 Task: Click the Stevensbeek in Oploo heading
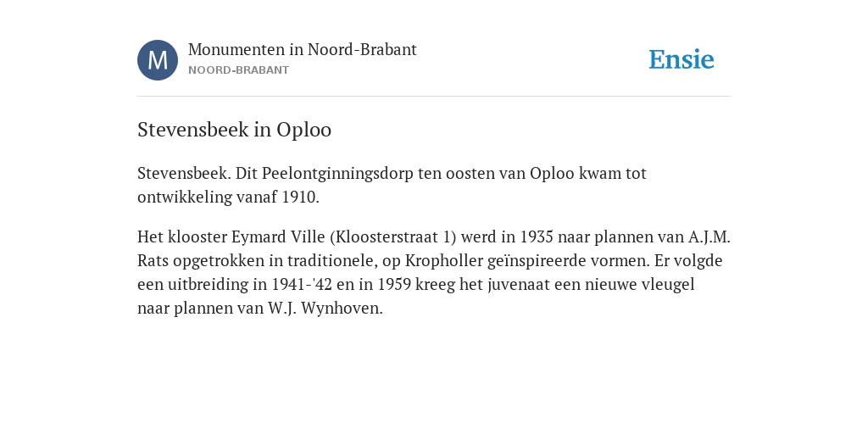coord(234,130)
